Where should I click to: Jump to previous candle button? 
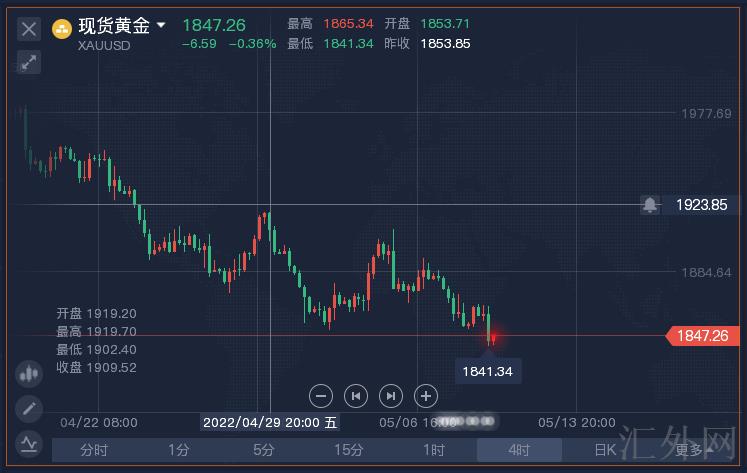pos(356,396)
